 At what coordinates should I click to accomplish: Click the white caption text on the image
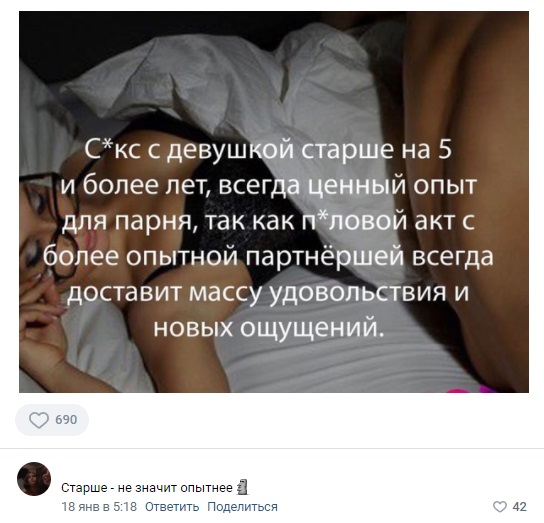[268, 239]
